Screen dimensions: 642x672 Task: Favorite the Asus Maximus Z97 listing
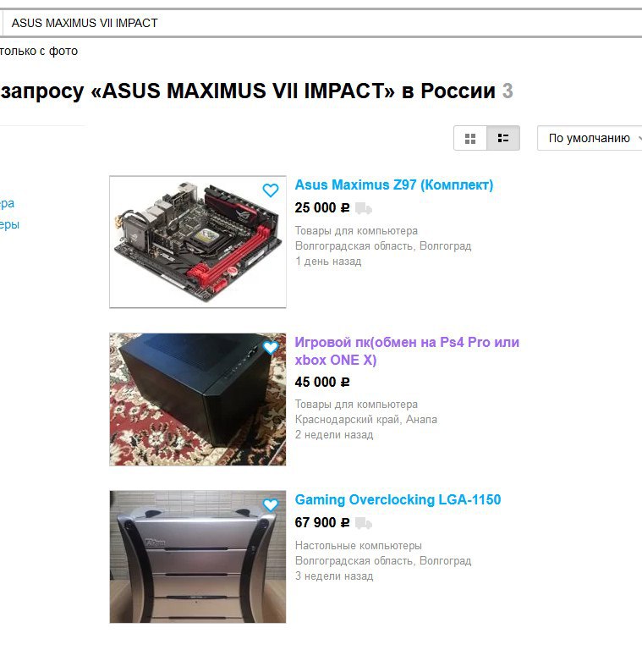click(270, 190)
